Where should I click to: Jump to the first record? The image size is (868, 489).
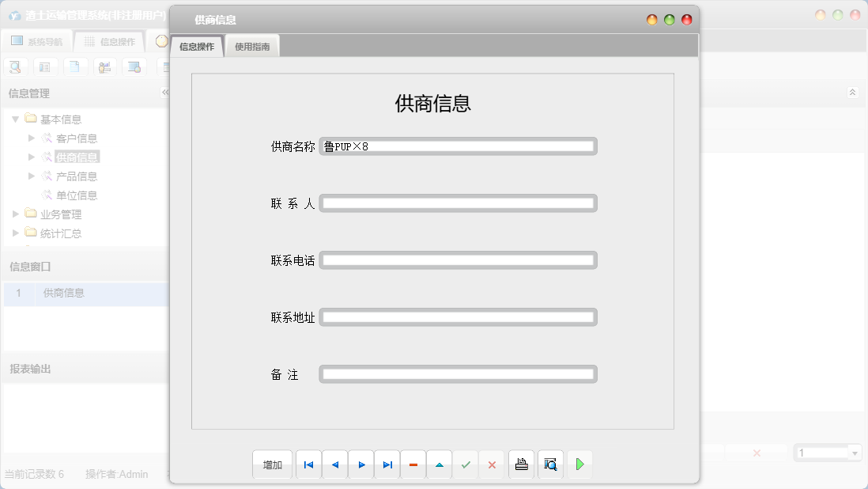(308, 464)
